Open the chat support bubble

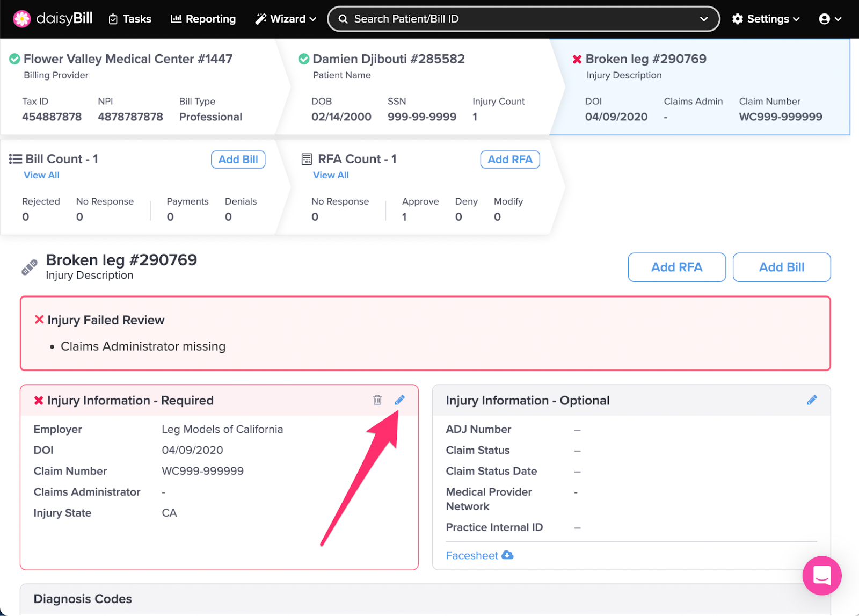click(x=821, y=575)
